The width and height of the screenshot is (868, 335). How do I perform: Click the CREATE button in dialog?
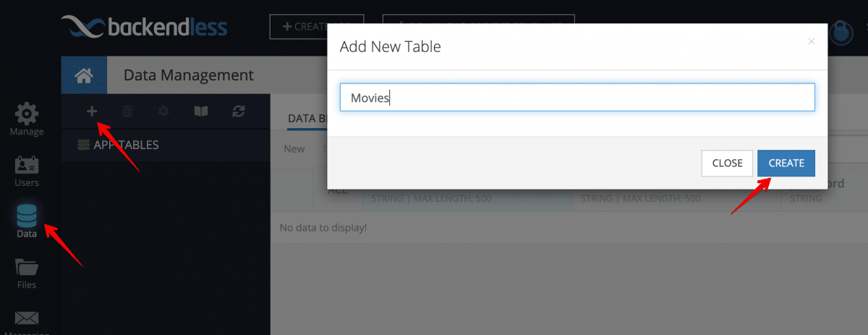click(786, 163)
